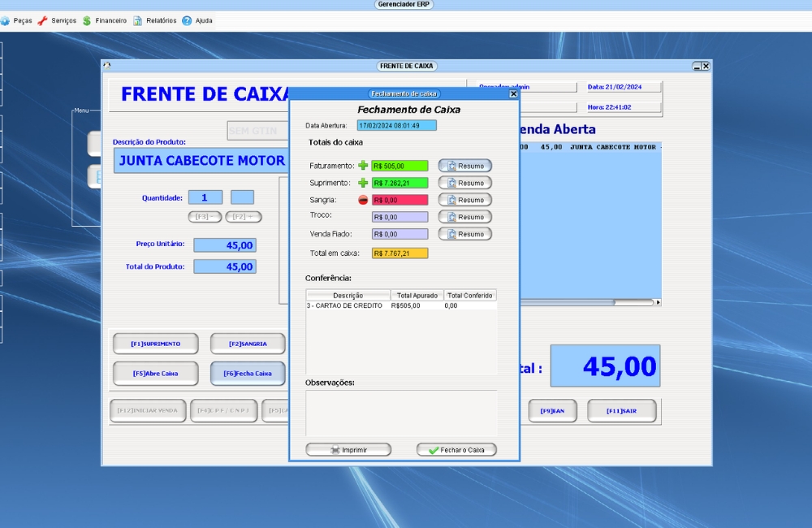Open the Resumo for Faturamento
Screen dimensions: 812x528
click(465, 166)
